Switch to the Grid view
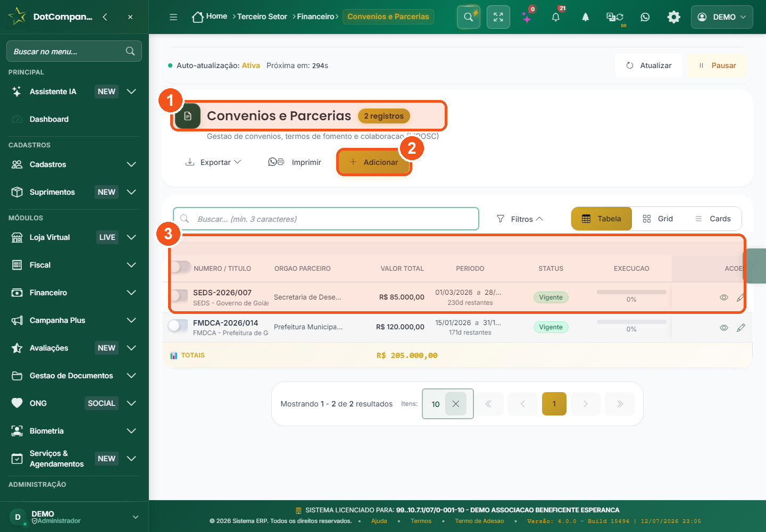This screenshot has height=532, width=766. (x=658, y=219)
